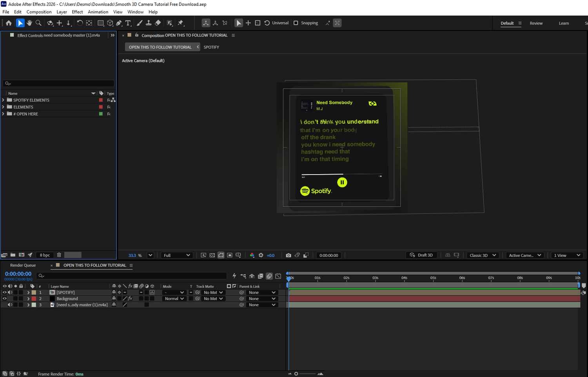Toggle Motion Blur enable switch in timeline
Viewport: 588px width, 377px height.
click(269, 276)
